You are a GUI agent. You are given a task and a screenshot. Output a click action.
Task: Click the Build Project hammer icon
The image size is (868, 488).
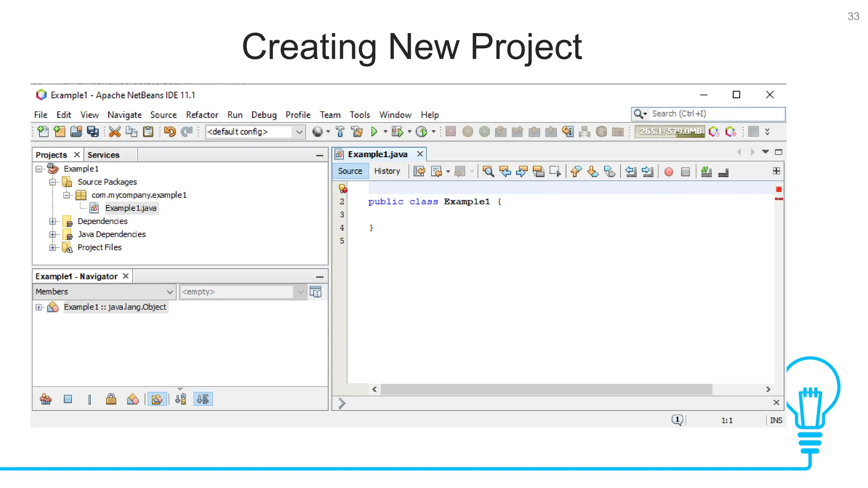(340, 132)
